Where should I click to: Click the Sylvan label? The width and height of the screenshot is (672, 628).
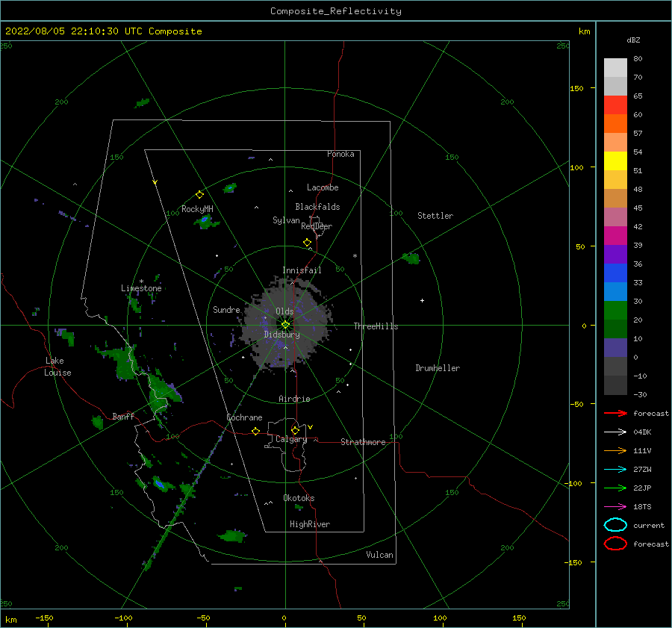tap(286, 220)
